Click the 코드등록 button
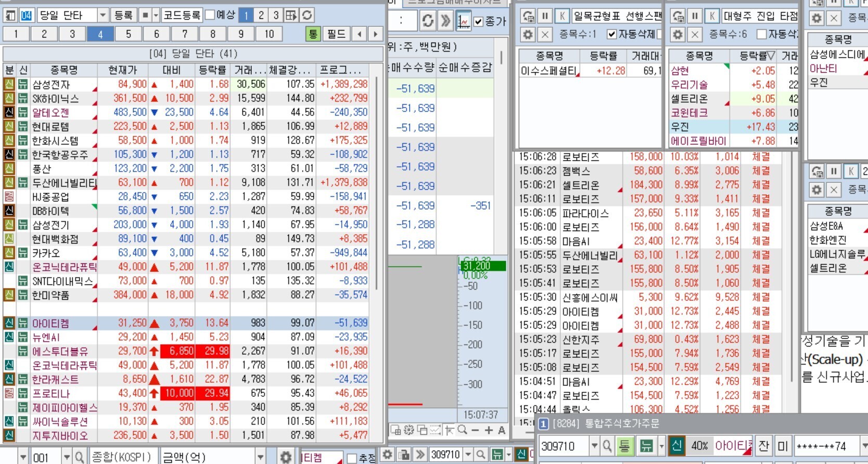 182,15
